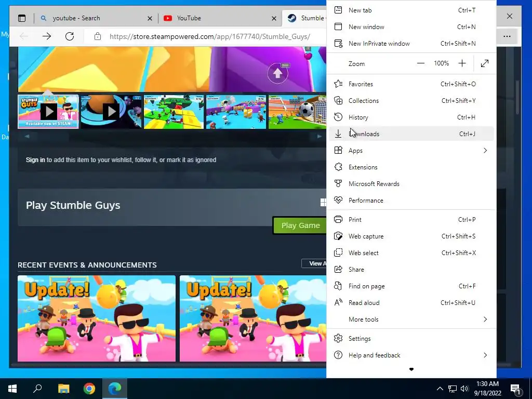Click the Performance heartbeat icon
The height and width of the screenshot is (399, 532).
point(338,200)
